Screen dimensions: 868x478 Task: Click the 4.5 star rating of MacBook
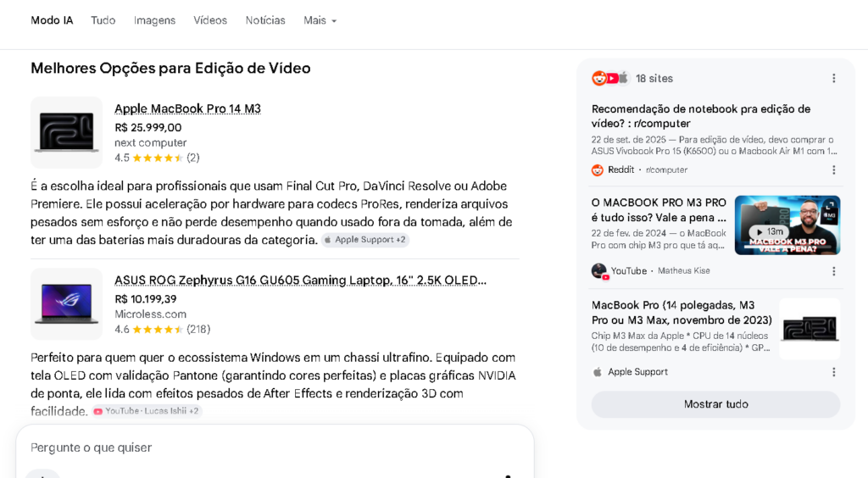tap(157, 158)
